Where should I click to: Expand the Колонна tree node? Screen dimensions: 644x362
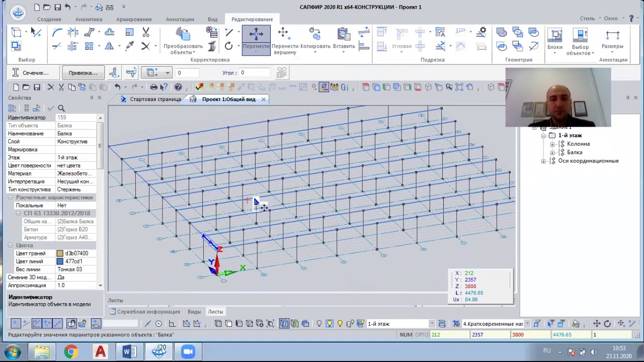(552, 144)
